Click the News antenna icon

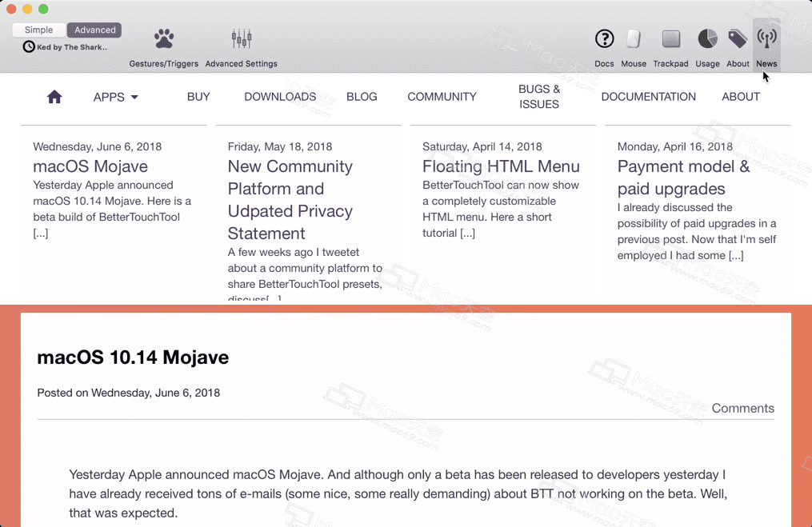766,38
